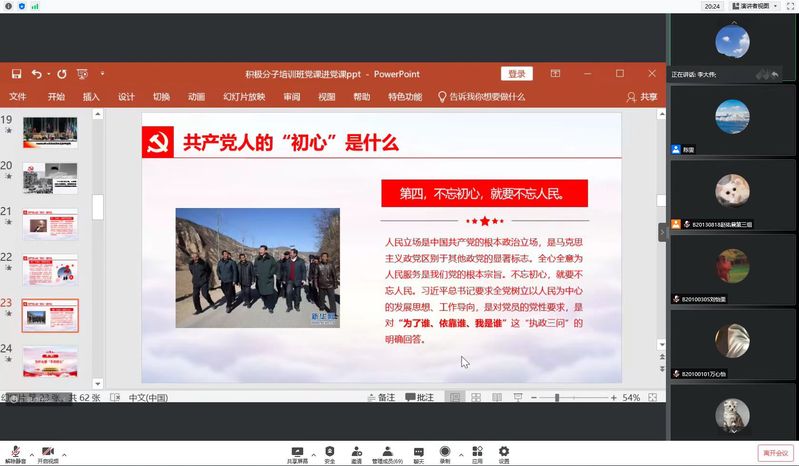This screenshot has width=799, height=466.
Task: Open Manage Members icon in meeting toolbar
Action: pos(386,451)
